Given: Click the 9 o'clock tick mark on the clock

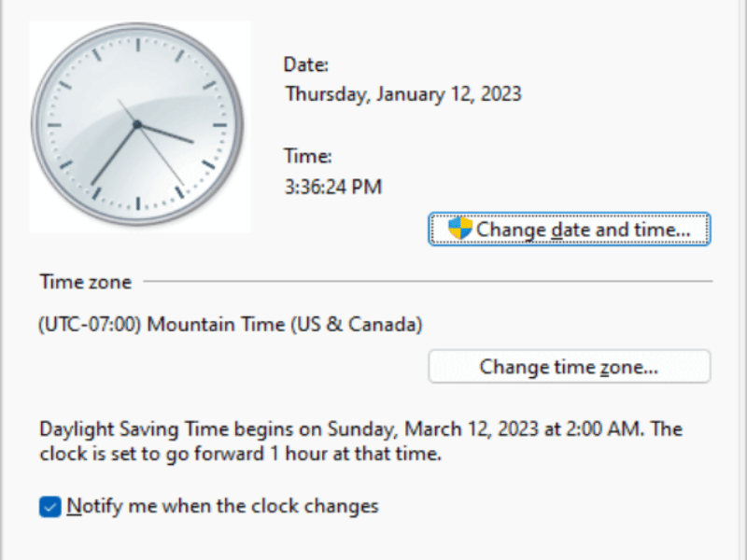Looking at the screenshot, I should click(55, 125).
